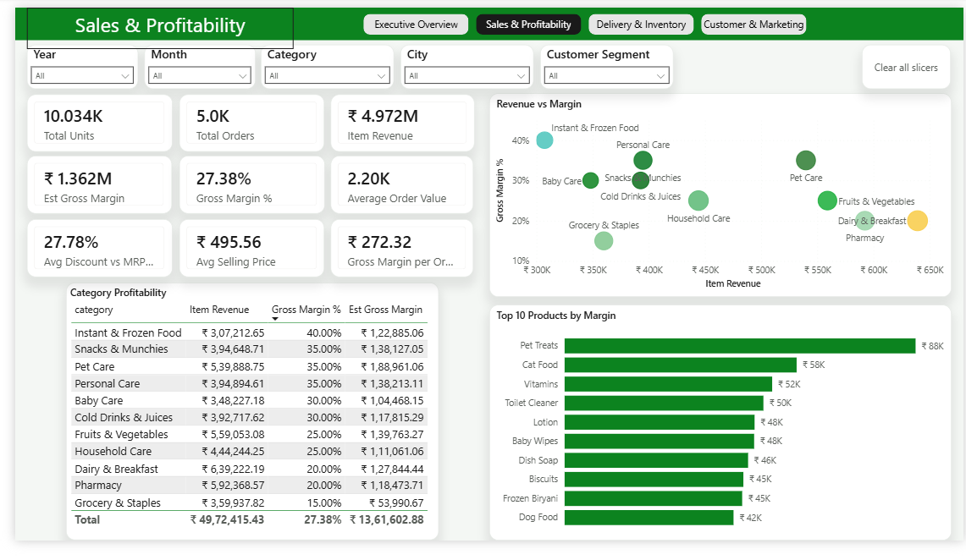This screenshot has height=560, width=966.
Task: Click the Top 10 Products by Margin title
Action: click(555, 316)
